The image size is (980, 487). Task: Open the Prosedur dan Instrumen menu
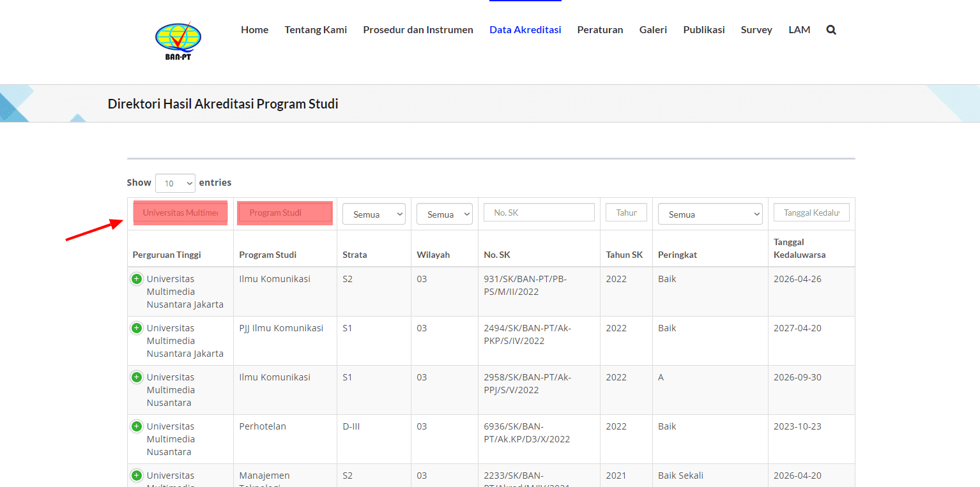[x=418, y=30]
